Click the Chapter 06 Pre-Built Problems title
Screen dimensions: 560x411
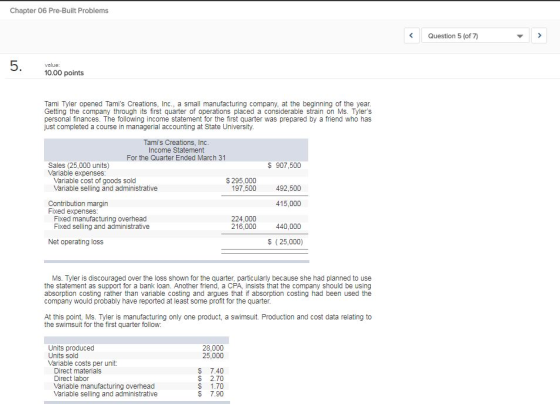pyautogui.click(x=59, y=10)
